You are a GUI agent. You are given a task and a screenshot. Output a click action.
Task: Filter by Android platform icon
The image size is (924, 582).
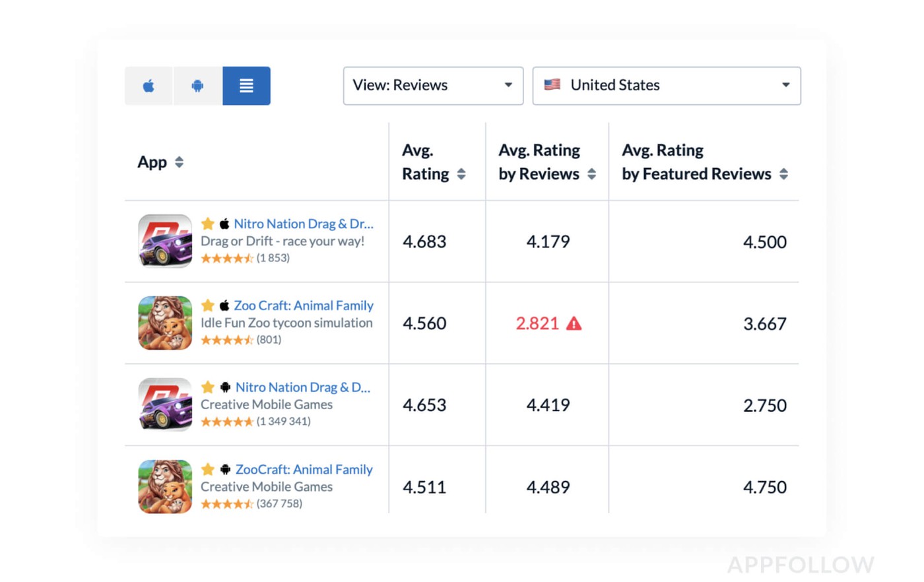click(197, 86)
